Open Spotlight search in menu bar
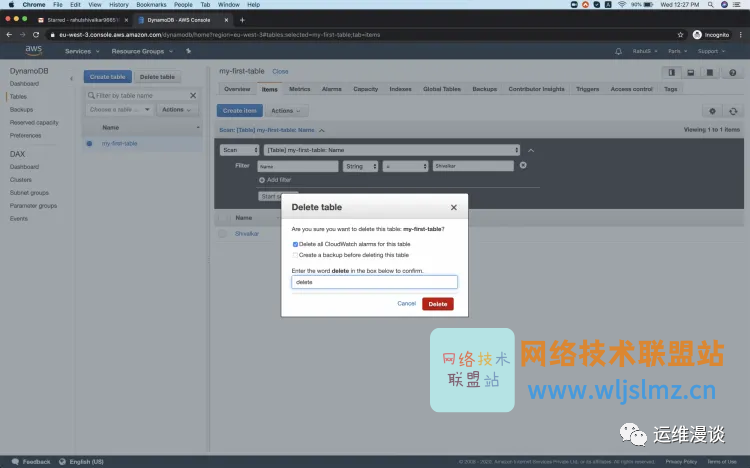The image size is (750, 468). 711,4
